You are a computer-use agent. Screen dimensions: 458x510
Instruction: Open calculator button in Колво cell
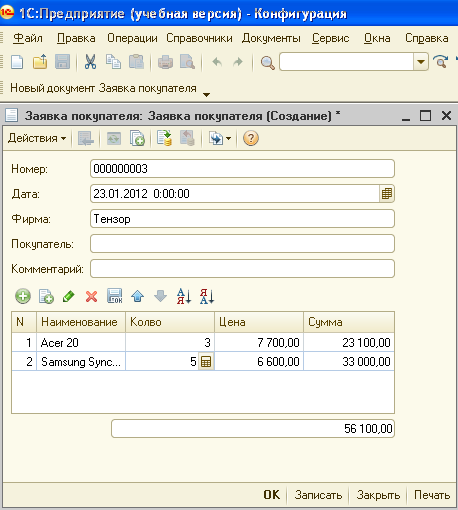(206, 362)
